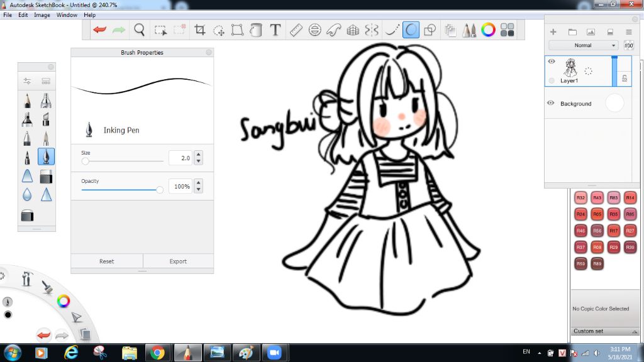Pick the water drop Smear brush
This screenshot has width=644, height=362.
pos(27,195)
